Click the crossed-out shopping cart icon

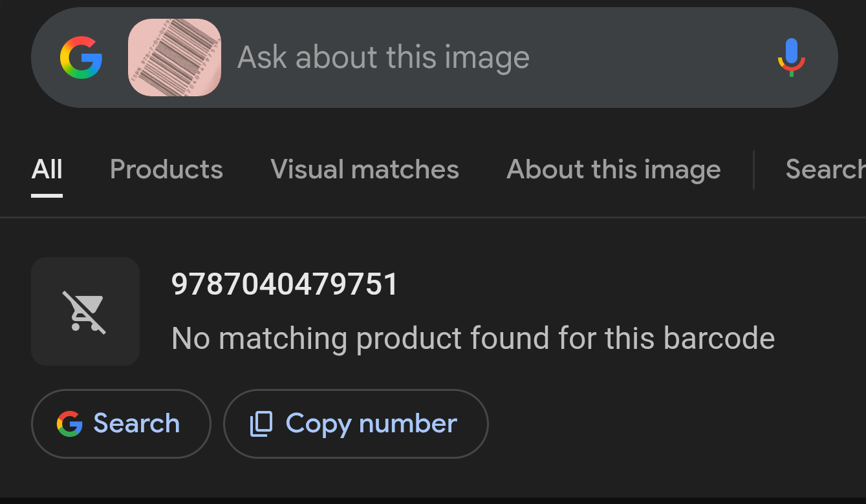coord(85,311)
